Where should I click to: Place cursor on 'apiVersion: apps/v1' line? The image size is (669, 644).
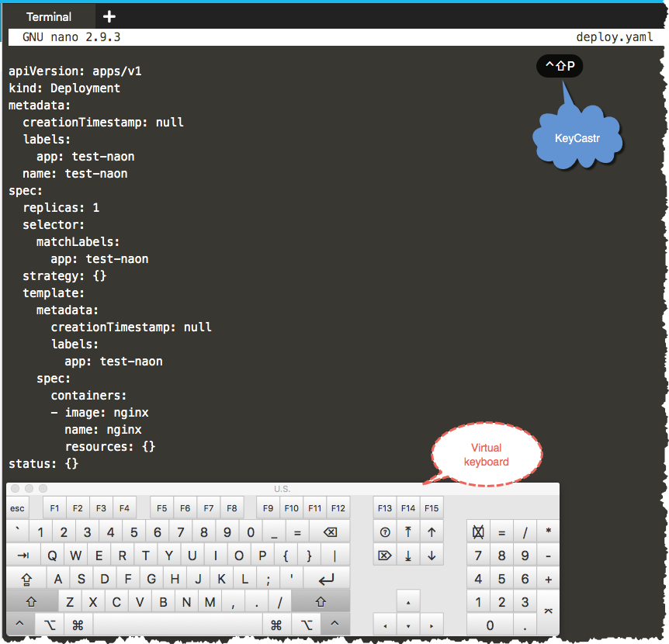[x=75, y=71]
